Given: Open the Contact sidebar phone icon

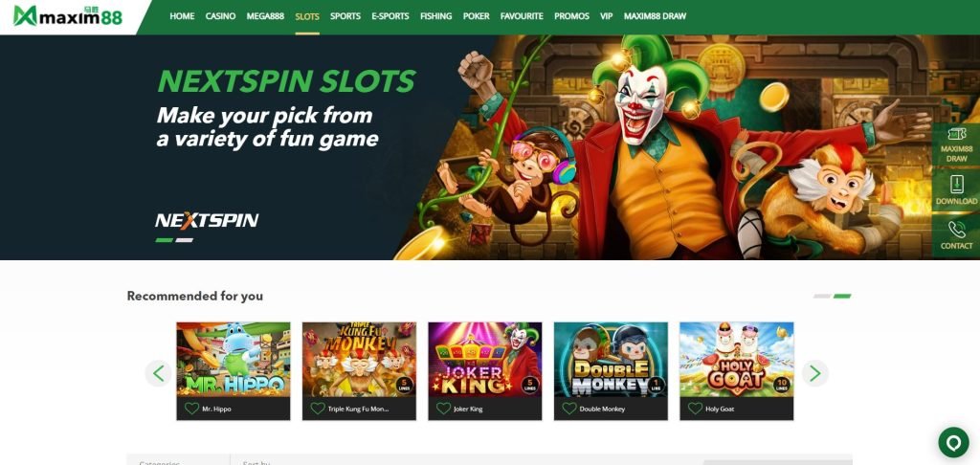Looking at the screenshot, I should (x=956, y=230).
